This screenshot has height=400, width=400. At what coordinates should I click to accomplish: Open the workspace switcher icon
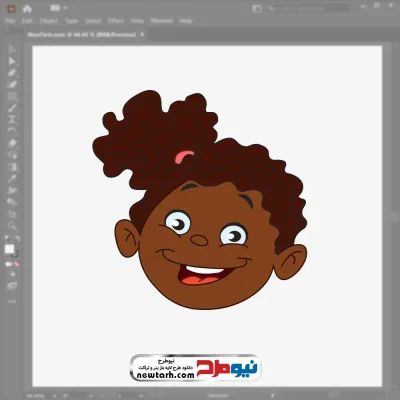[257, 9]
